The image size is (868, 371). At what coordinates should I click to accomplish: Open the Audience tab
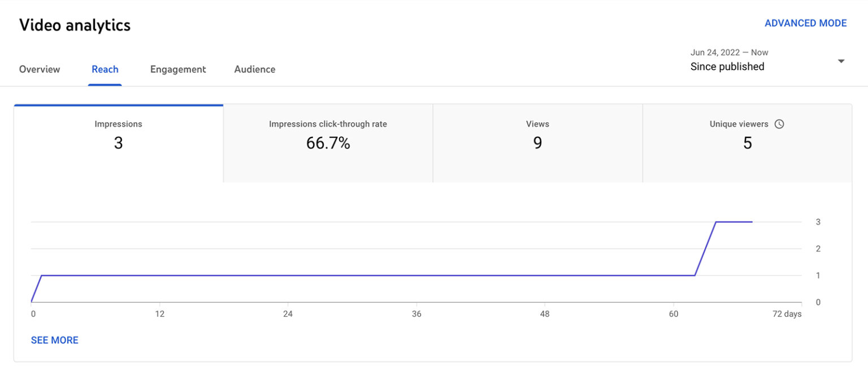pyautogui.click(x=254, y=69)
